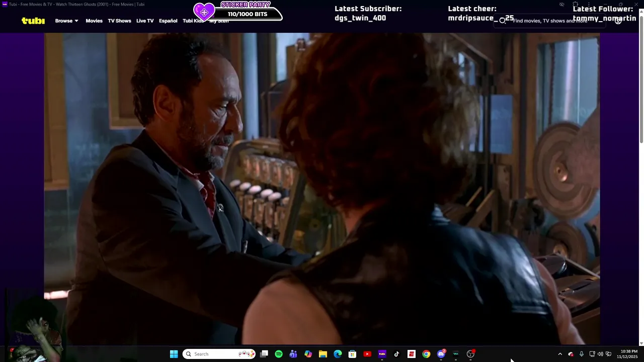Viewport: 644px width, 362px height.
Task: Click the magnifier icon in Tubi search
Action: (x=502, y=21)
